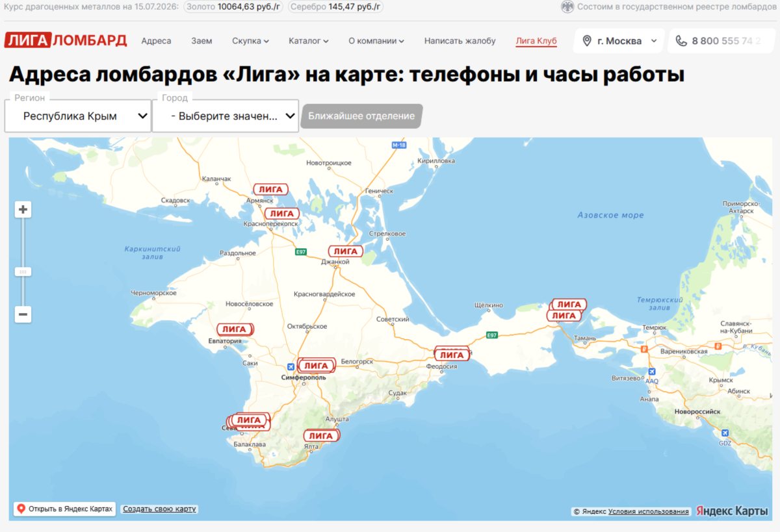Screen dimensions: 780x532
Task: Click the Лига Ломбард logo
Action: 66,40
